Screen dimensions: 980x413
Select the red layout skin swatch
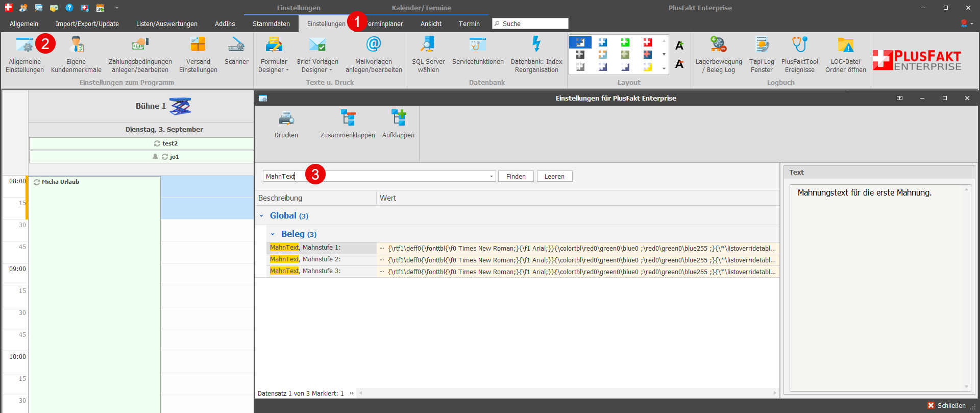tap(648, 42)
